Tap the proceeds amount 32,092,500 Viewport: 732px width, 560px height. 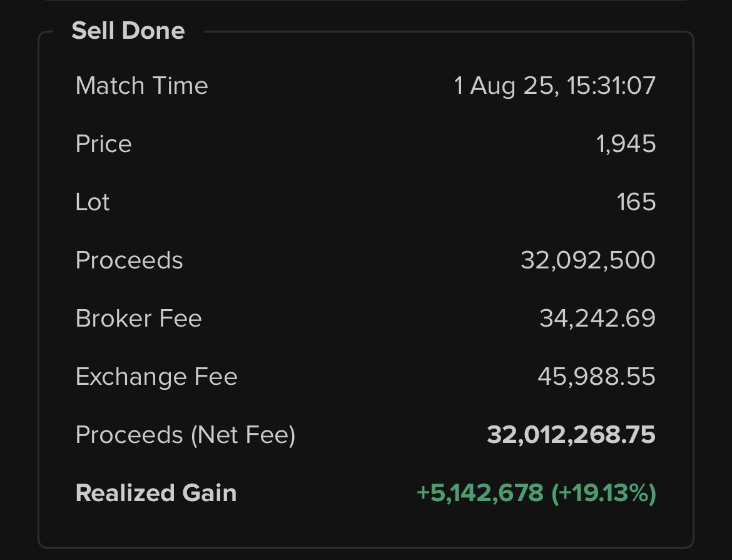(588, 260)
